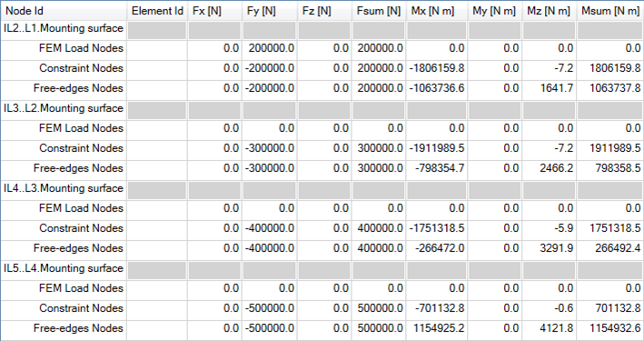Click the Node Id column header

pyautogui.click(x=64, y=11)
